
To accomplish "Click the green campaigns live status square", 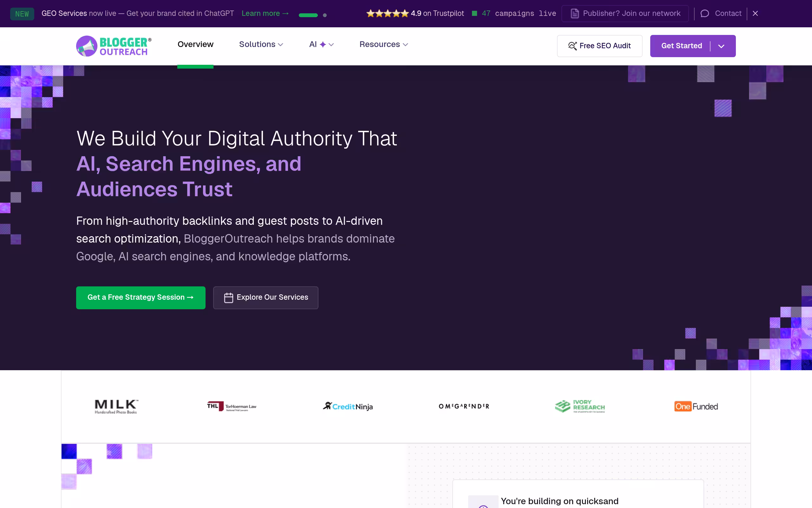I will 475,13.
